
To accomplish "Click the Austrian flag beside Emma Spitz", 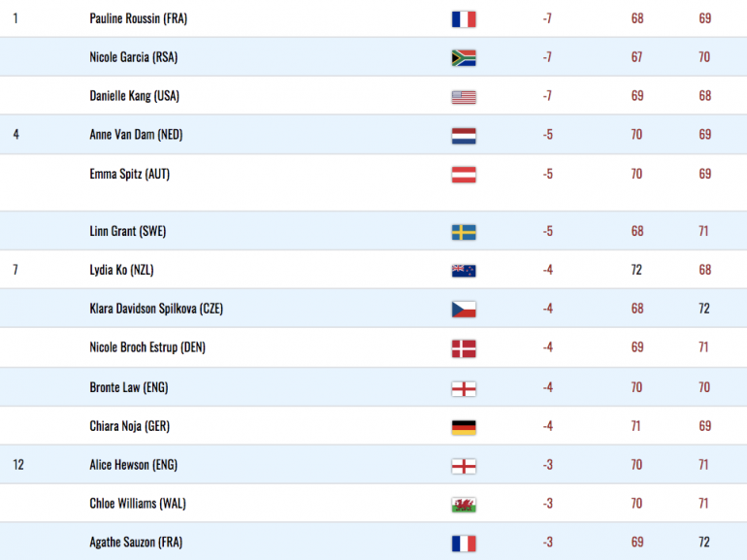I will pos(464,175).
